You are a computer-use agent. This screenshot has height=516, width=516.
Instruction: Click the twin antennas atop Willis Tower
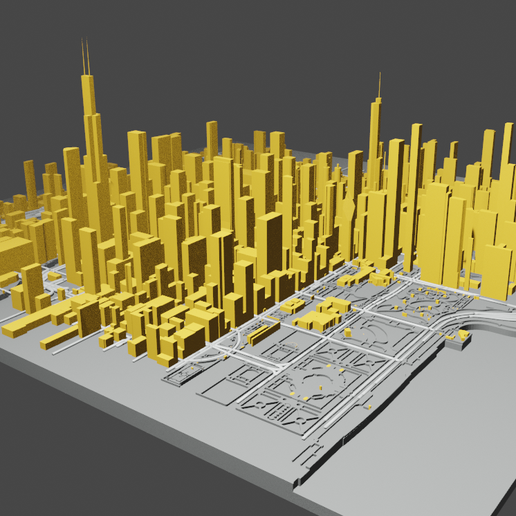pos(85,57)
